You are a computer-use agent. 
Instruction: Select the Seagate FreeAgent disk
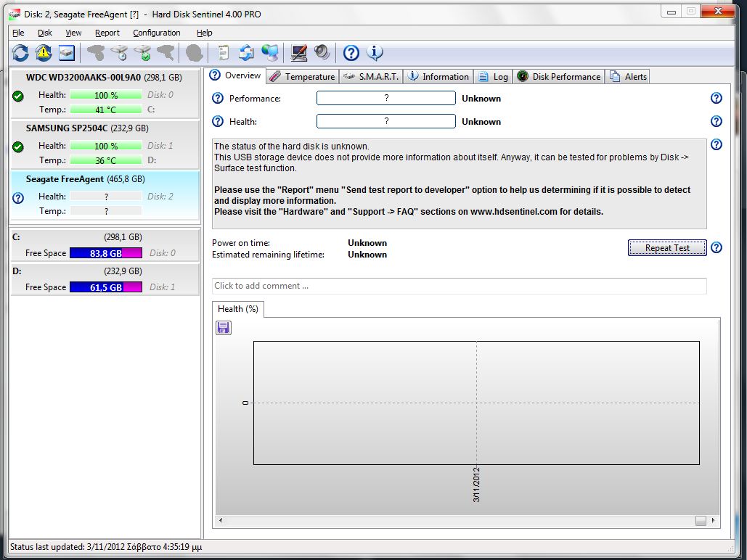105,195
